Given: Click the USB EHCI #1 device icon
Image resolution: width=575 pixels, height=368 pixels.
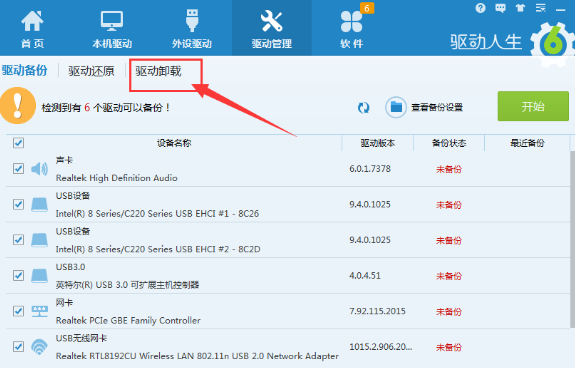Looking at the screenshot, I should point(39,205).
